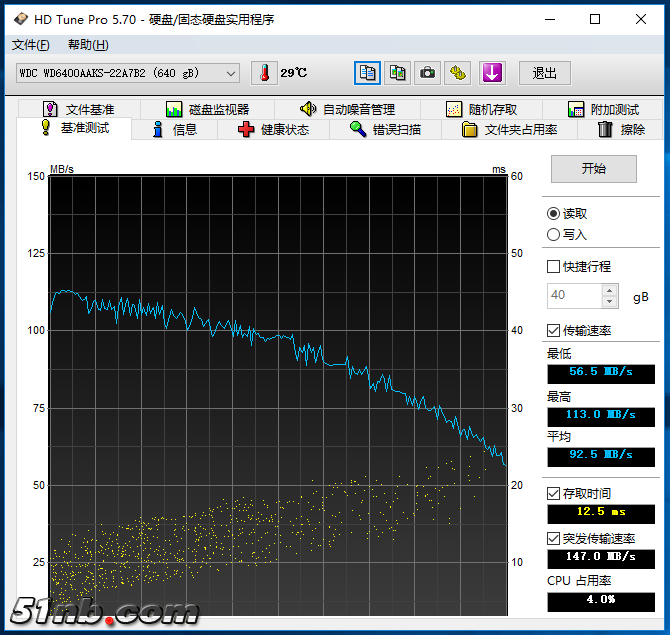Increase the short stroke gB spinner value
This screenshot has height=635, width=670.
(x=610, y=290)
